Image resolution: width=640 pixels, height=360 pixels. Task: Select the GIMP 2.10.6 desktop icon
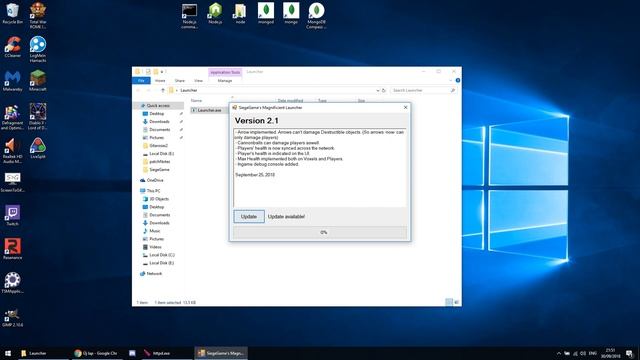tap(13, 318)
